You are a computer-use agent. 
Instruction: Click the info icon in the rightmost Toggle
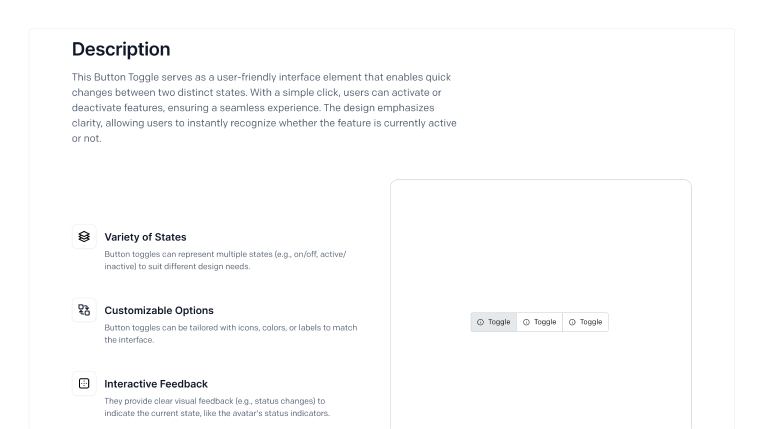click(572, 322)
